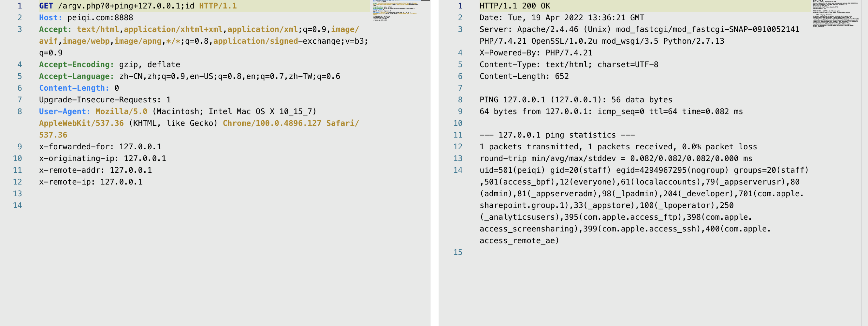Click line number 13 in the request pane
This screenshot has height=326, width=868.
18,194
